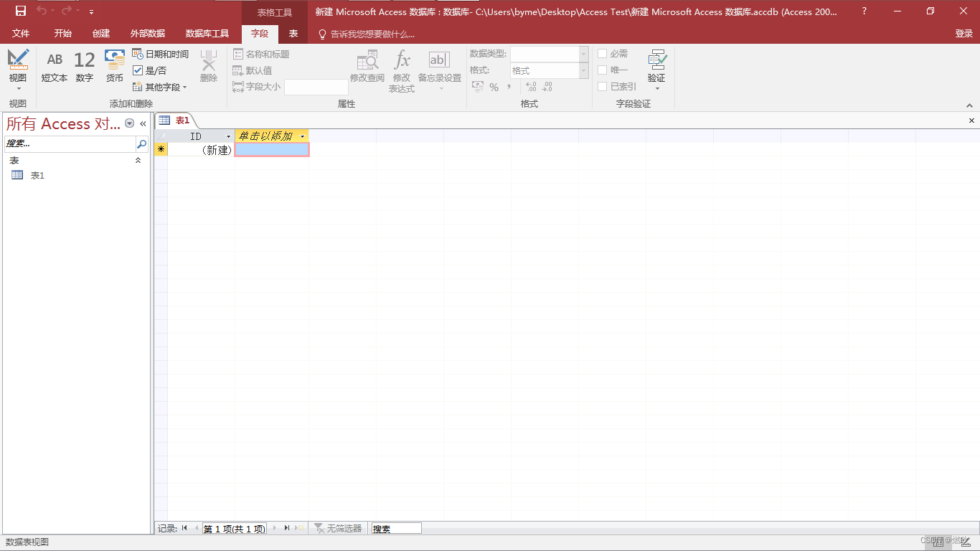Click the 字段大小 input box
This screenshot has height=551, width=980.
[x=316, y=87]
